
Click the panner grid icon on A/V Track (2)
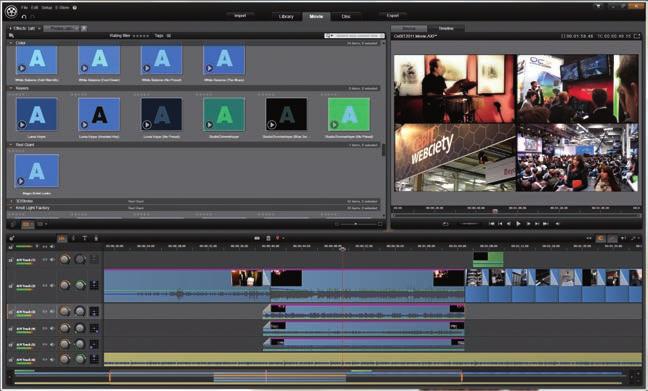(94, 285)
